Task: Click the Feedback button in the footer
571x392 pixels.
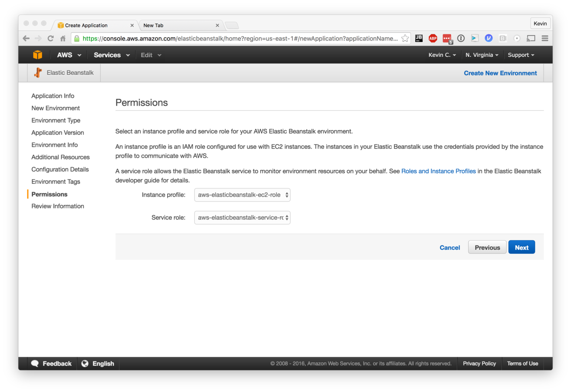Action: [51, 364]
